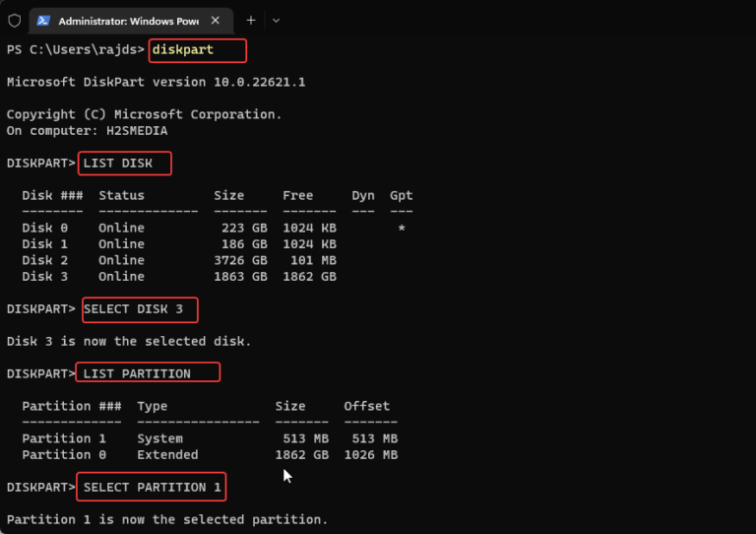
Task: Click 'Copyright (C) Microsoft Corporation.' line
Action: point(144,114)
